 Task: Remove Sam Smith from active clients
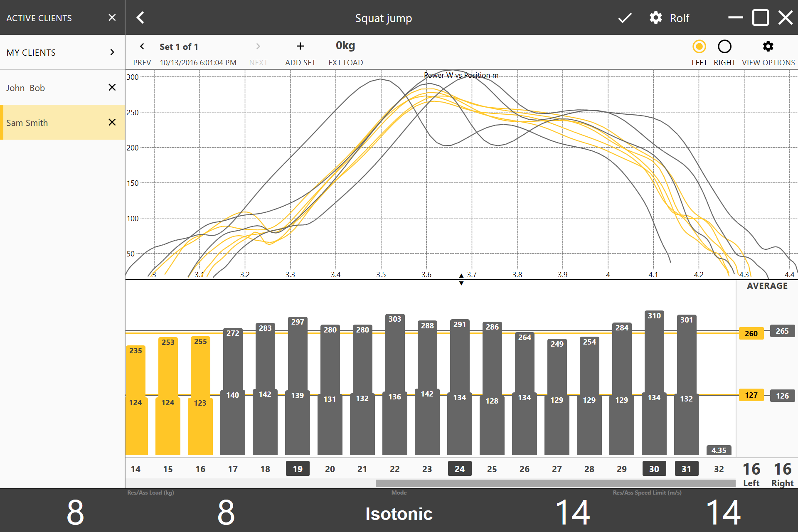(x=112, y=122)
